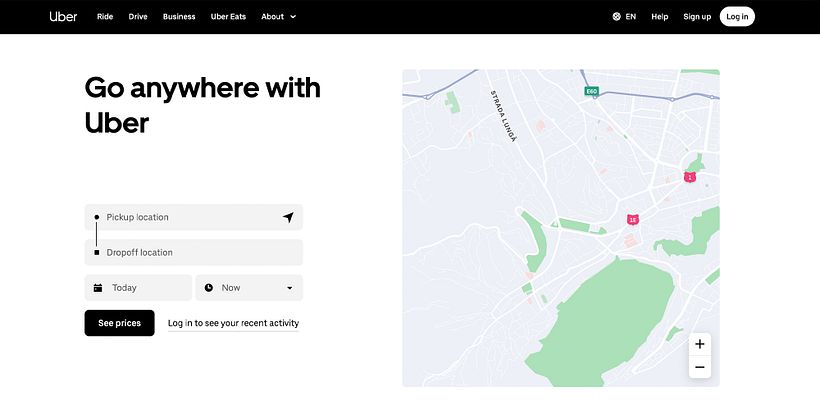Viewport: 820px width, 409px height.
Task: Click Log in to see recent activity link
Action: pos(233,323)
